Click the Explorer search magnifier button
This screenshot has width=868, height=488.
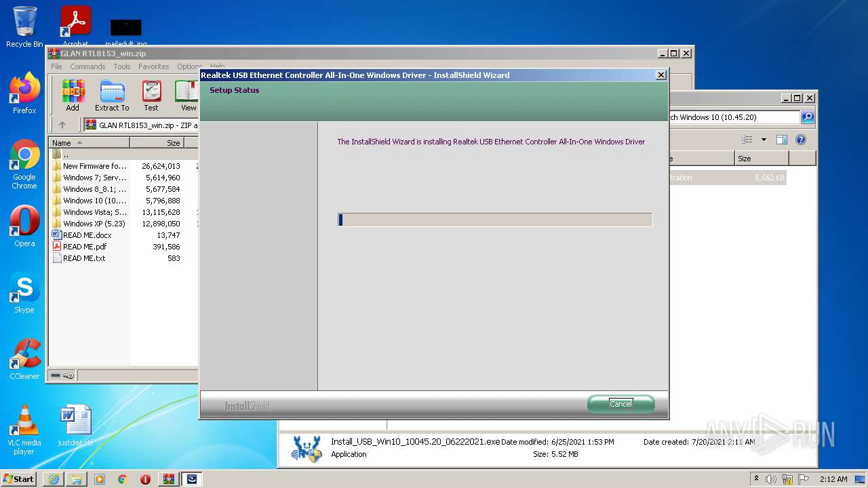click(x=808, y=117)
